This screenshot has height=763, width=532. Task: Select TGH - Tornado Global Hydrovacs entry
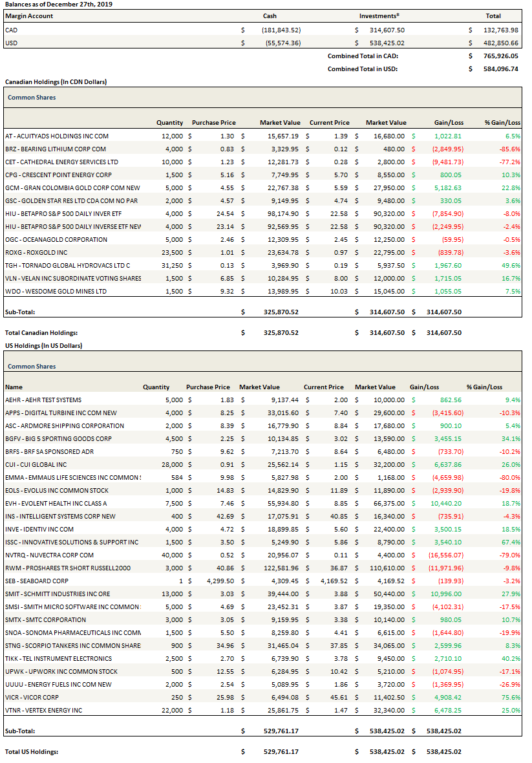click(x=67, y=265)
